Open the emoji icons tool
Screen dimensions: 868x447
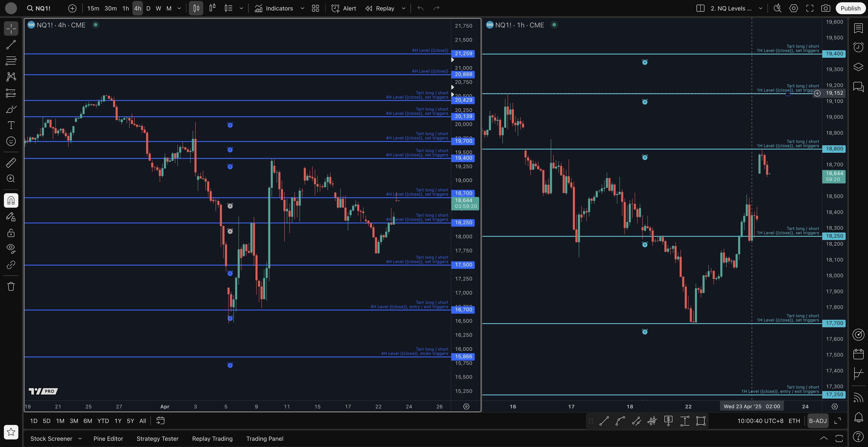click(x=11, y=141)
